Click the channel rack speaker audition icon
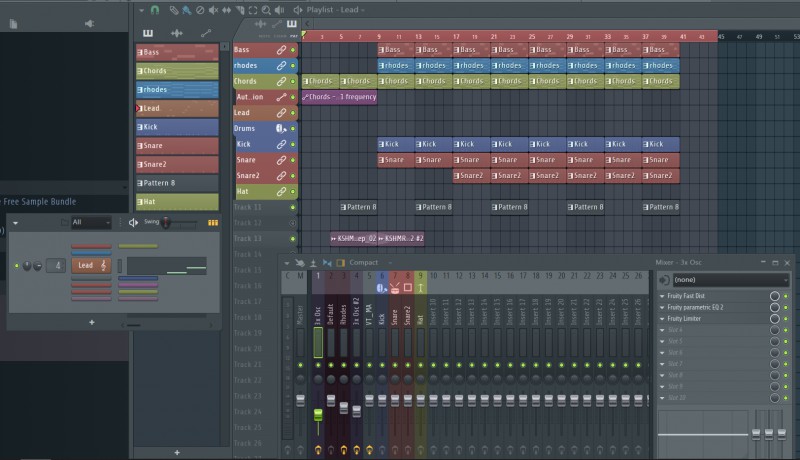 tap(133, 222)
